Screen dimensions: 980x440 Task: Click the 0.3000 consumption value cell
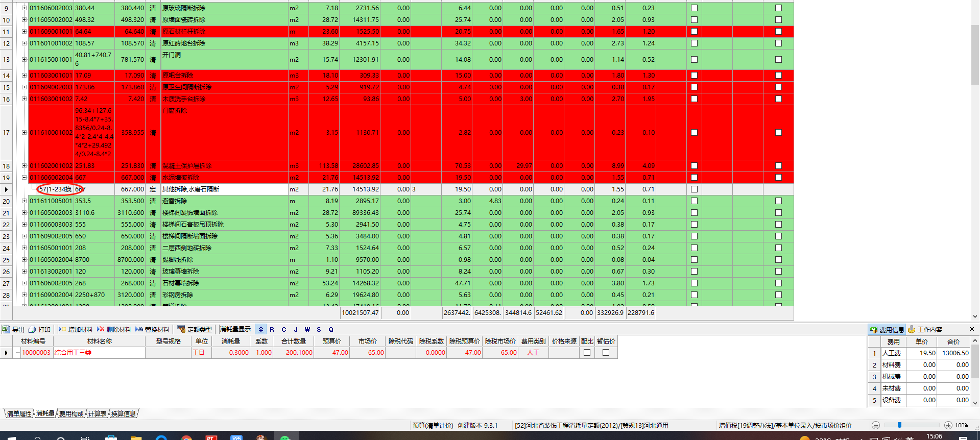tap(231, 353)
